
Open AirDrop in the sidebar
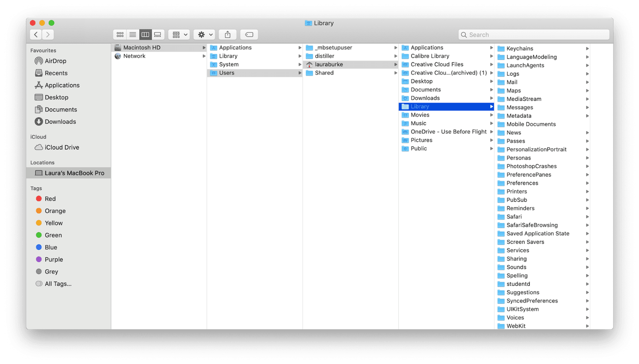point(55,61)
